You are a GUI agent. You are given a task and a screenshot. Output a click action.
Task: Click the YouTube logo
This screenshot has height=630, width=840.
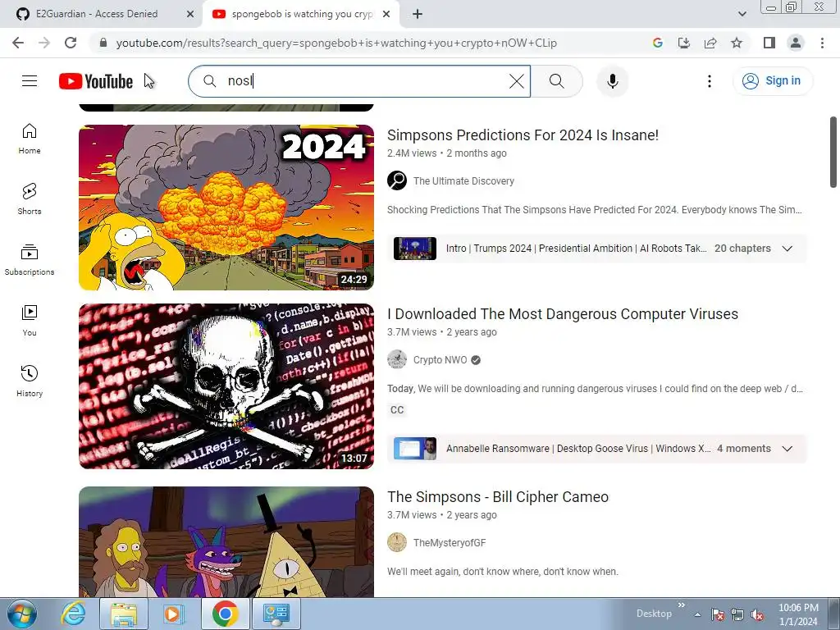pyautogui.click(x=96, y=81)
